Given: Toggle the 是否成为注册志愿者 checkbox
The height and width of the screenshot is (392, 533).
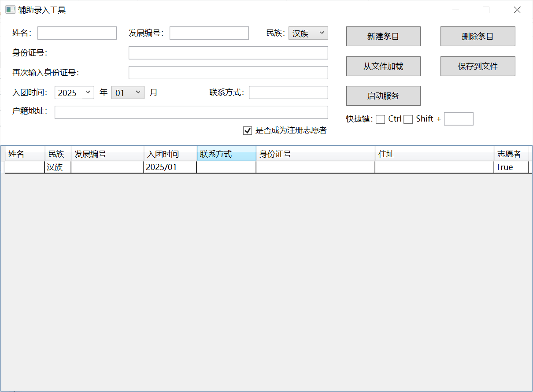Looking at the screenshot, I should 248,130.
